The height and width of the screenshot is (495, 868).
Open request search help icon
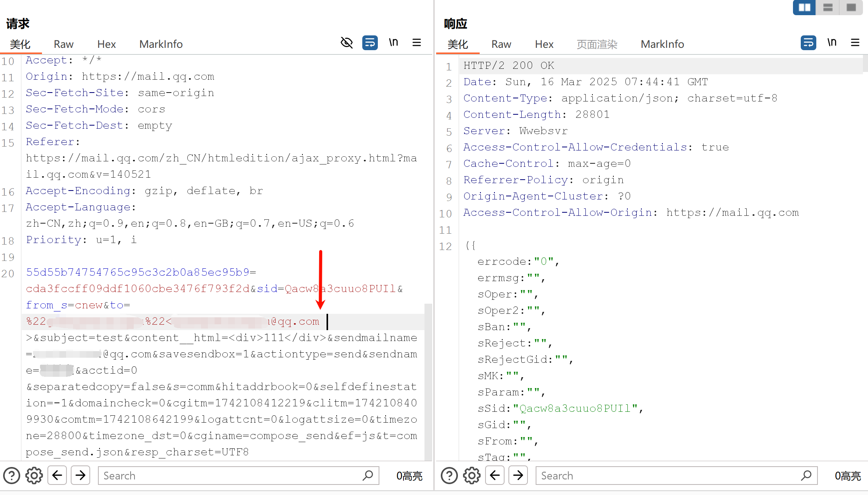pos(12,476)
